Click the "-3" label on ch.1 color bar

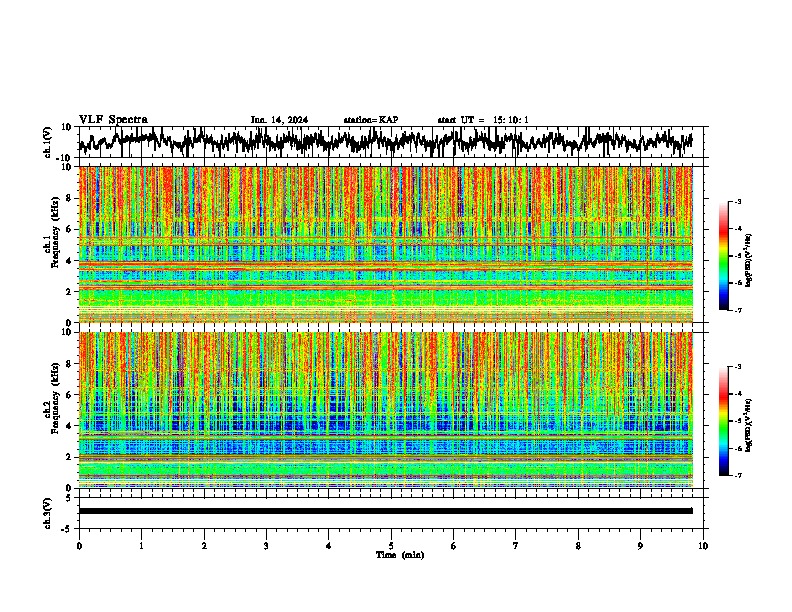click(x=738, y=201)
